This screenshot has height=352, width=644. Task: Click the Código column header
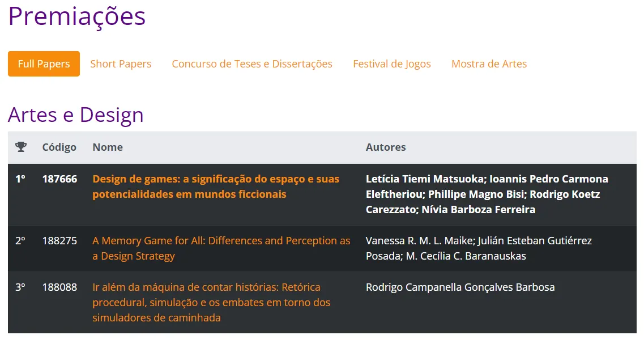point(59,147)
